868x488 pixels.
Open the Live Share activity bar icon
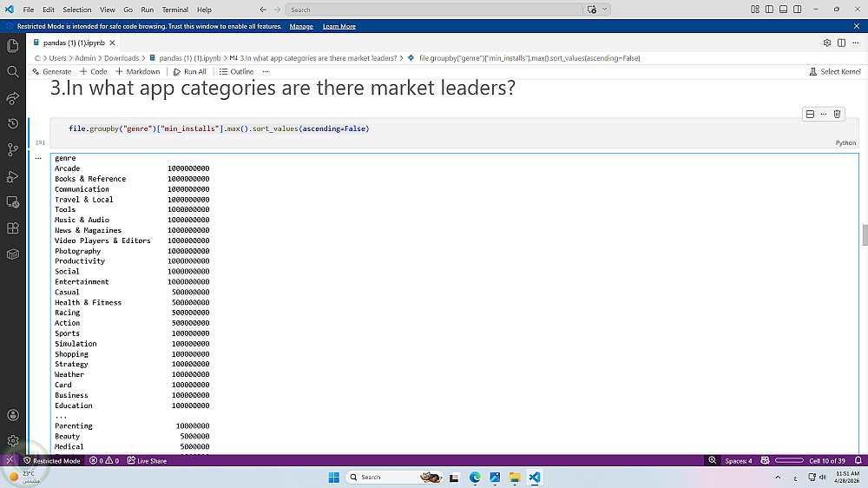click(x=13, y=98)
